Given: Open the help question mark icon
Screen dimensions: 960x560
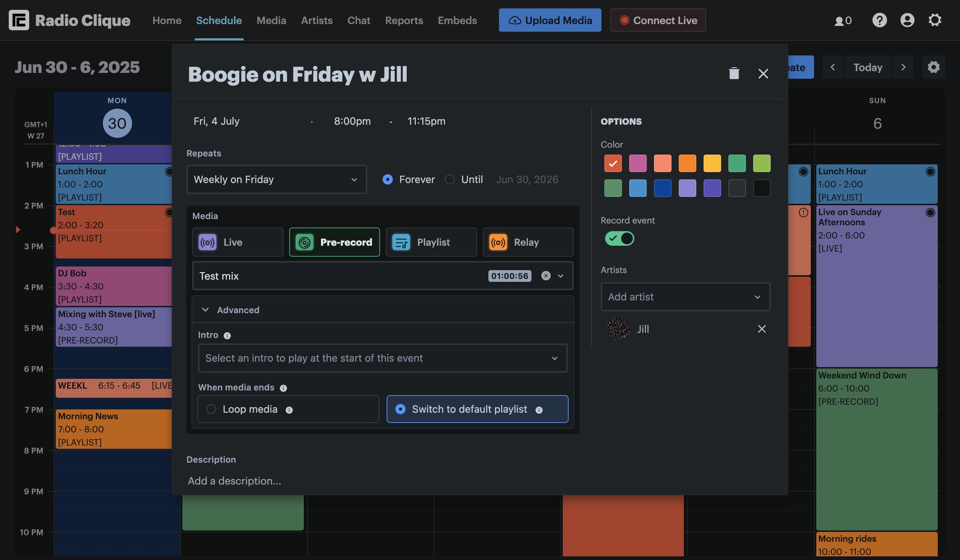Looking at the screenshot, I should tap(879, 20).
